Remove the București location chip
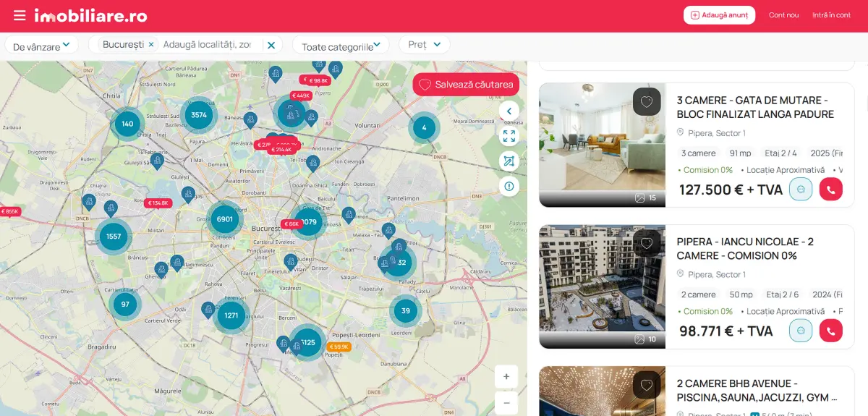Image resolution: width=868 pixels, height=416 pixels. click(151, 44)
